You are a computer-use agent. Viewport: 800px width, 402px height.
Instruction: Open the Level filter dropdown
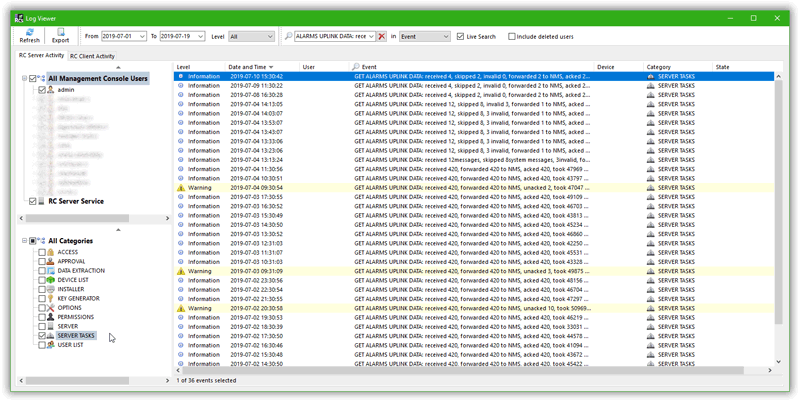tap(270, 37)
